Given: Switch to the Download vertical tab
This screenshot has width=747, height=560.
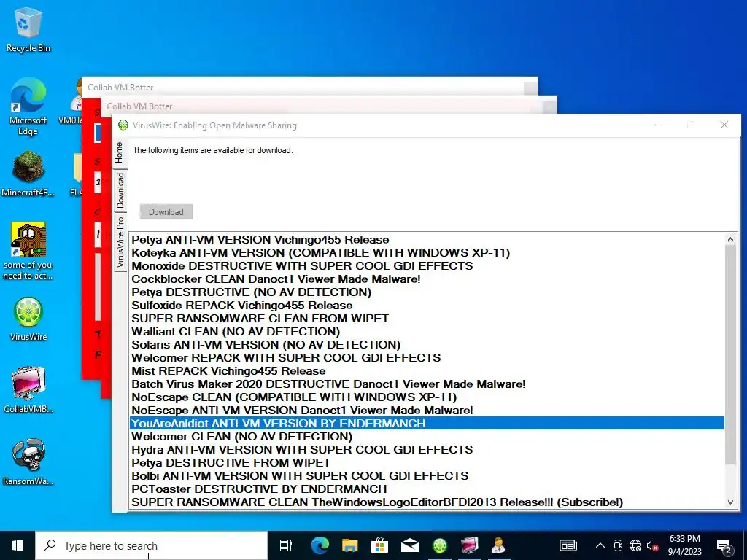Looking at the screenshot, I should [120, 190].
